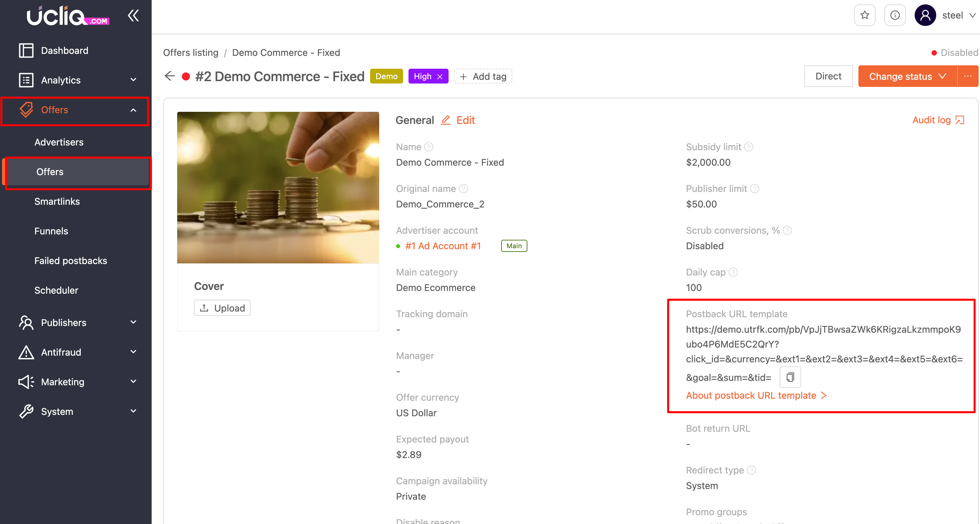The image size is (980, 524).
Task: Open the info circle icon
Action: click(895, 15)
